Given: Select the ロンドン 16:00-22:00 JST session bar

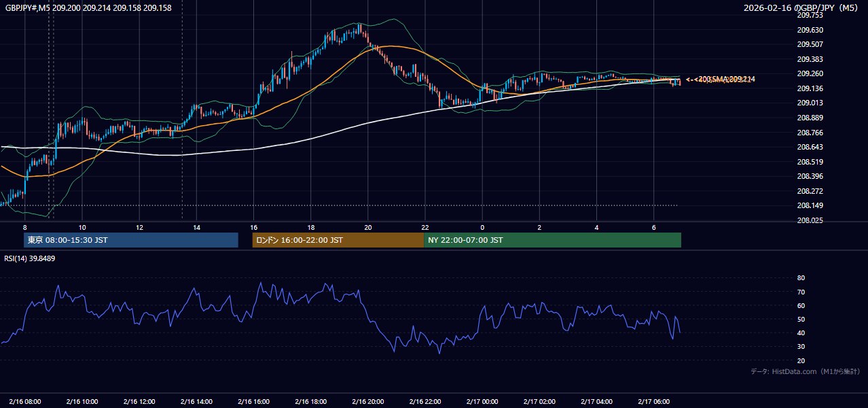Looking at the screenshot, I should click(x=338, y=240).
